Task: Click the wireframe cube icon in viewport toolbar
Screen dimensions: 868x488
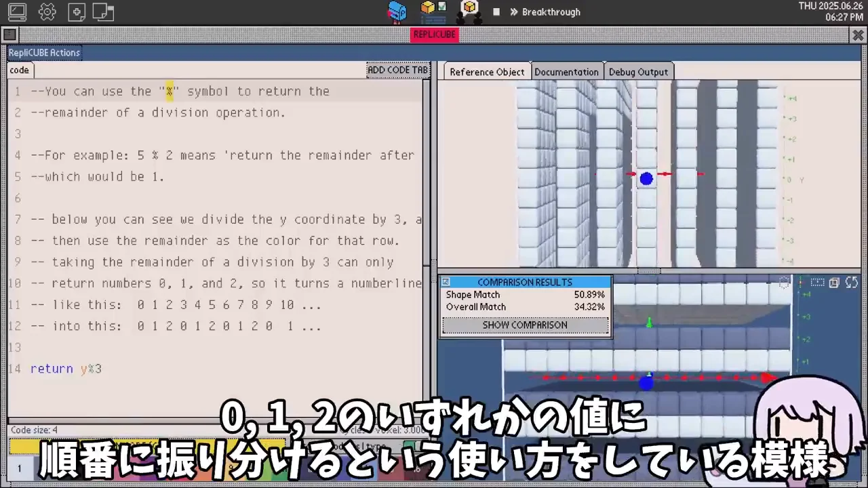Action: point(785,283)
